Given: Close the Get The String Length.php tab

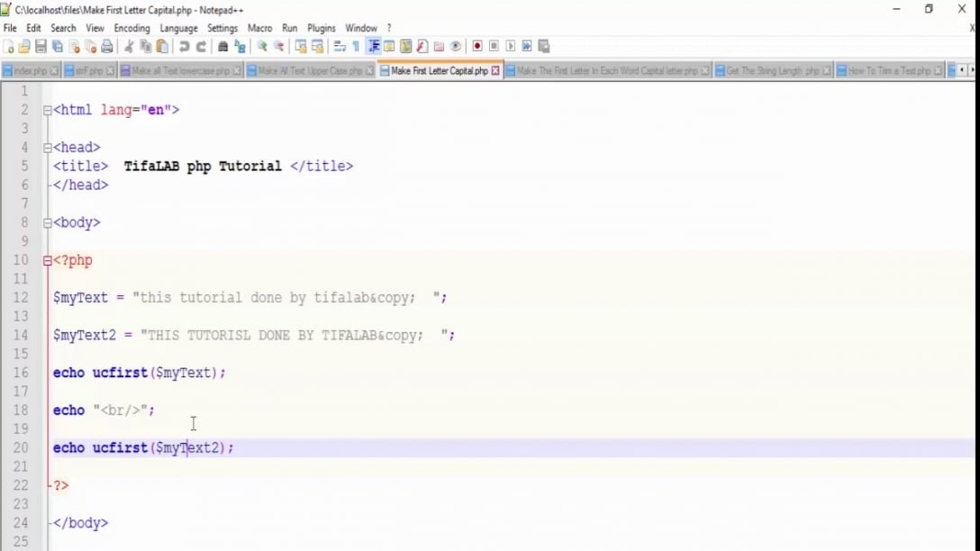Looking at the screenshot, I should [827, 70].
